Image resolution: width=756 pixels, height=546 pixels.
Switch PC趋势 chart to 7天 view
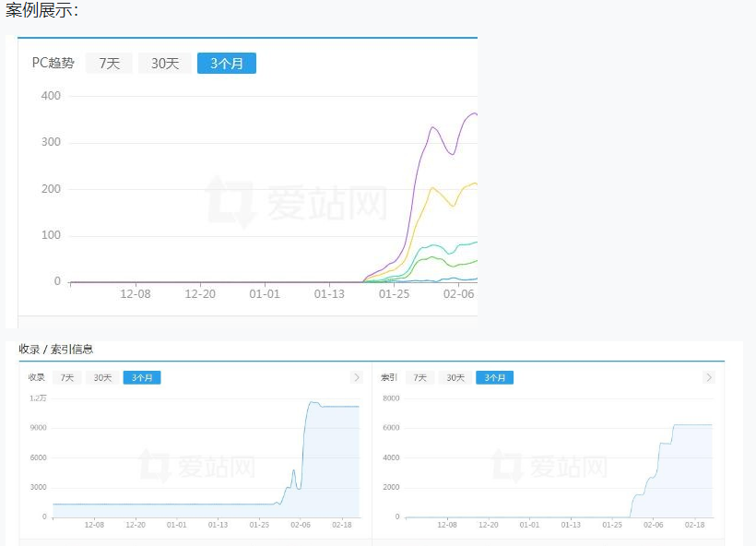tap(107, 63)
